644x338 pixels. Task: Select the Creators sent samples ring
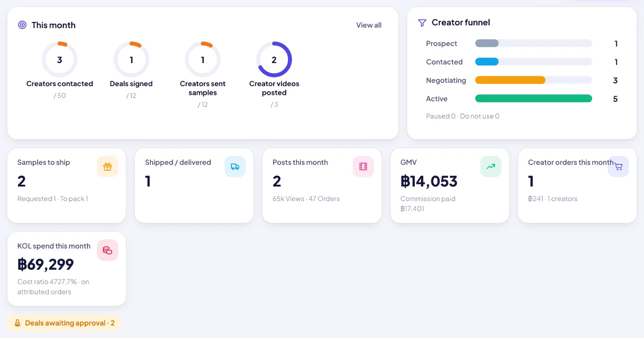202,59
